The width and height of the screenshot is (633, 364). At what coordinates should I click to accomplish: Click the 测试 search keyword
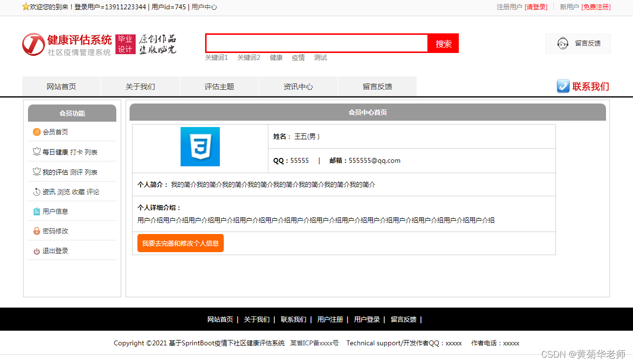320,58
